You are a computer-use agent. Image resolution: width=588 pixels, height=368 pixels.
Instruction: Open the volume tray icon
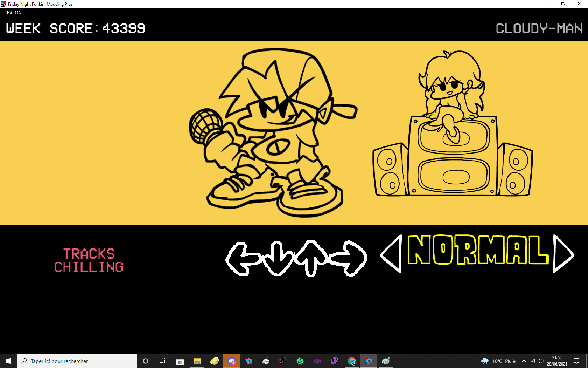tap(540, 361)
